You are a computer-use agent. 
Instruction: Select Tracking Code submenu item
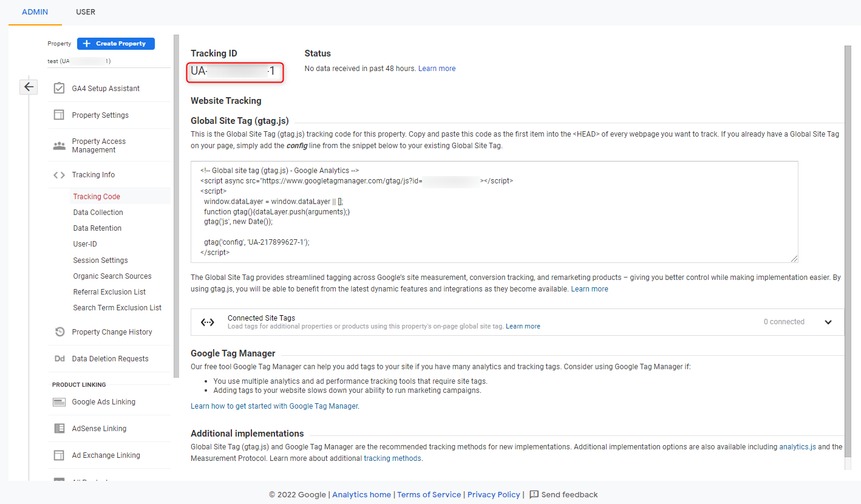click(97, 197)
